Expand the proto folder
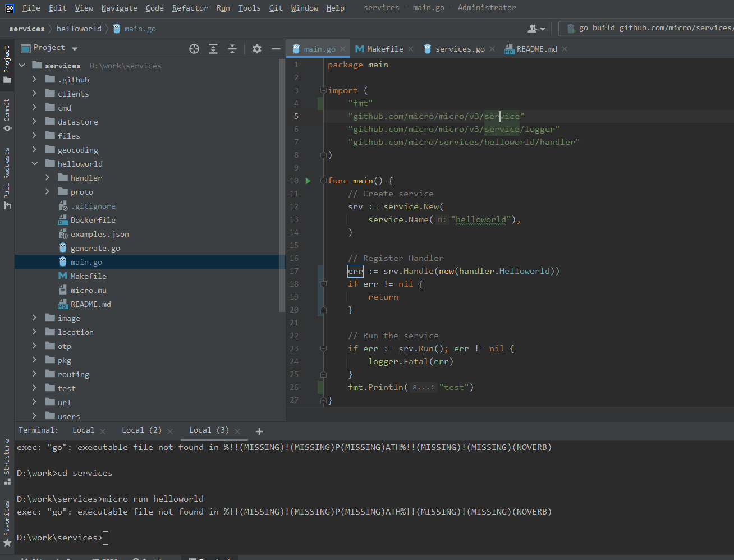This screenshot has width=734, height=560. tap(48, 192)
